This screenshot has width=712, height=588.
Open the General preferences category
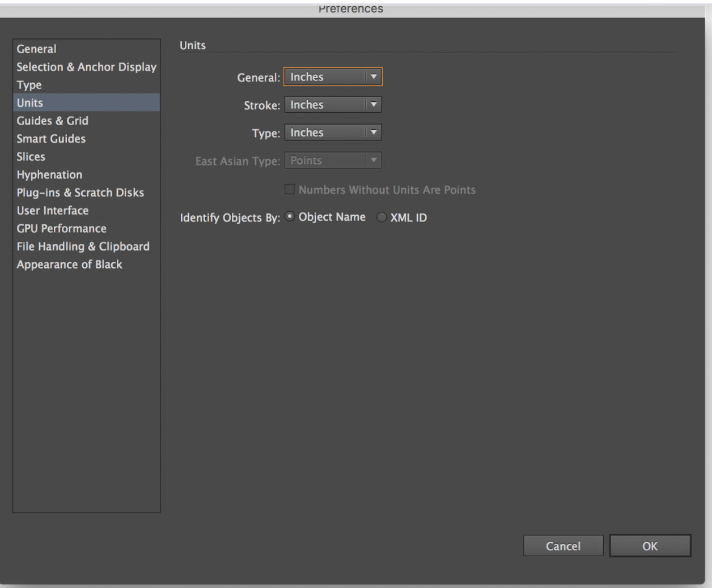click(86, 49)
